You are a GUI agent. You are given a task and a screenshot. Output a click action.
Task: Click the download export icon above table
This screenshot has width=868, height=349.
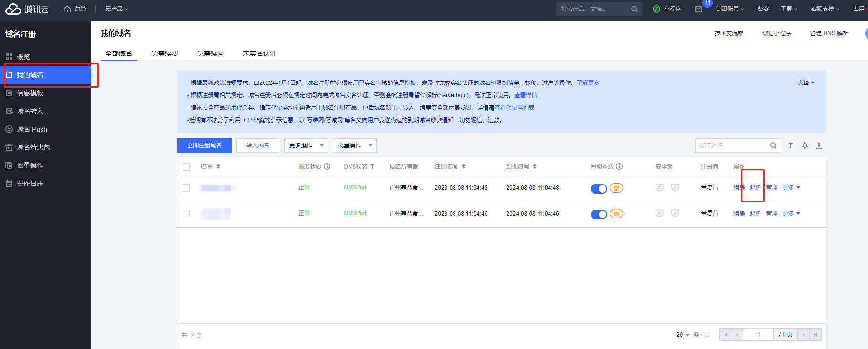click(x=819, y=145)
